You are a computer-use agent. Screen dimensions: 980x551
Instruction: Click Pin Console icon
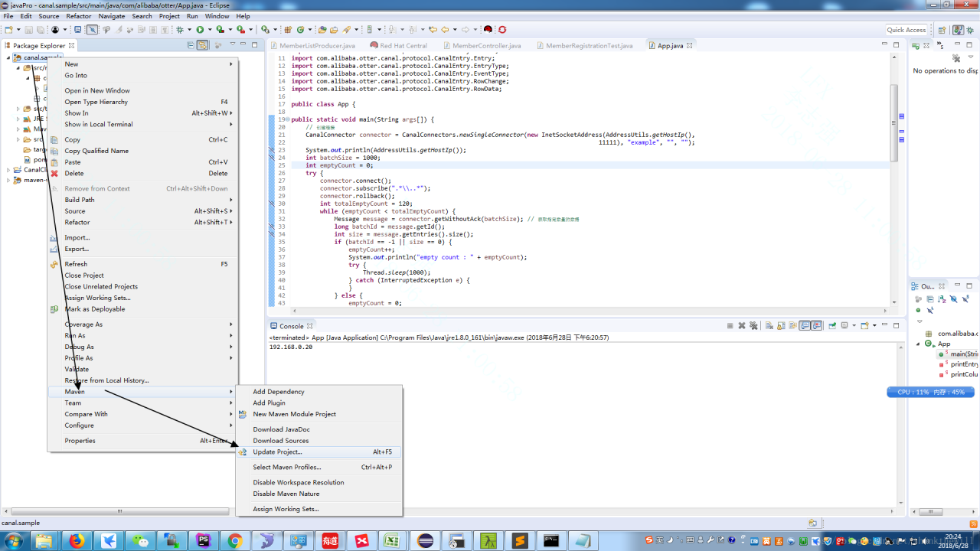pos(832,325)
